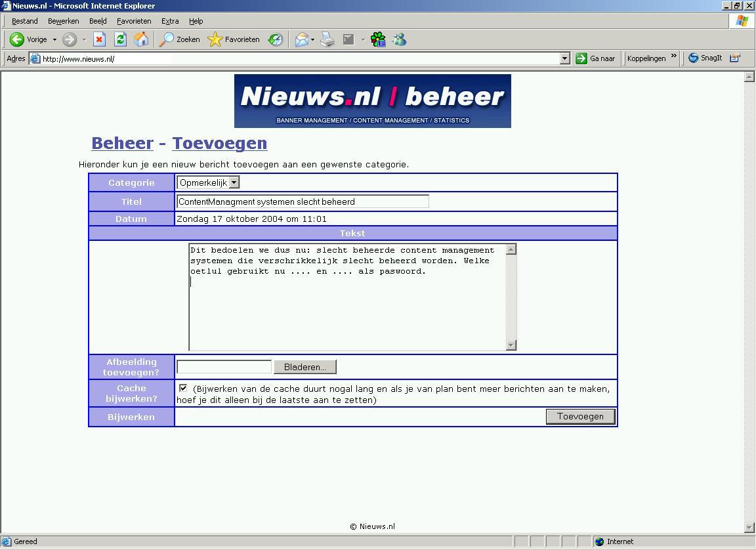Click the Windows flag logo
The image size is (756, 550).
point(742,21)
